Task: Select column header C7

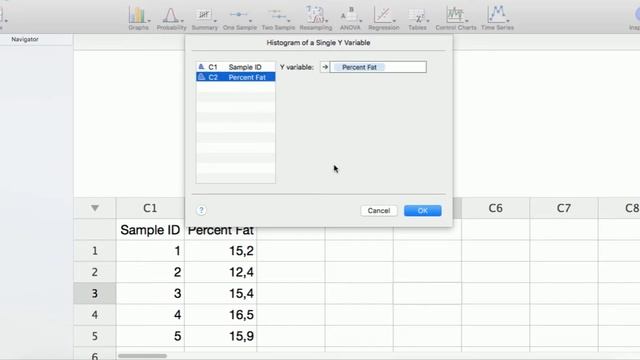Action: (x=564, y=208)
